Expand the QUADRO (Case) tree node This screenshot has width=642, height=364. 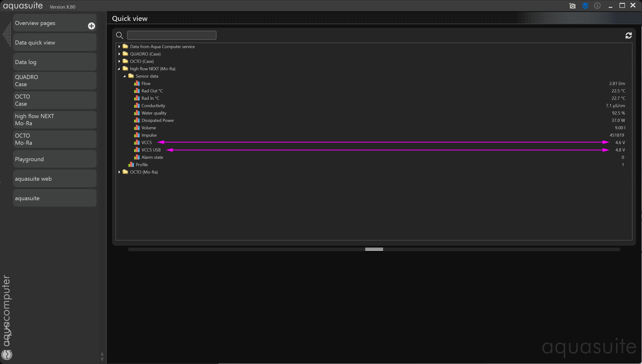[x=119, y=54]
